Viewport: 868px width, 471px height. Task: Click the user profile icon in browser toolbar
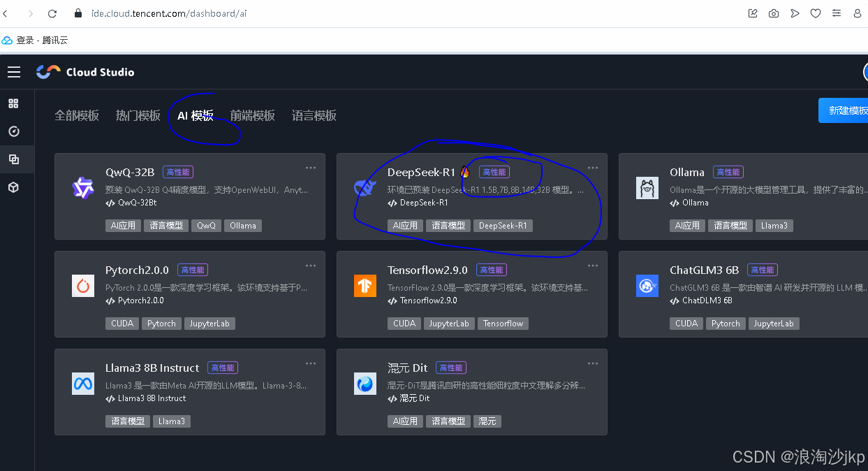coord(858,13)
